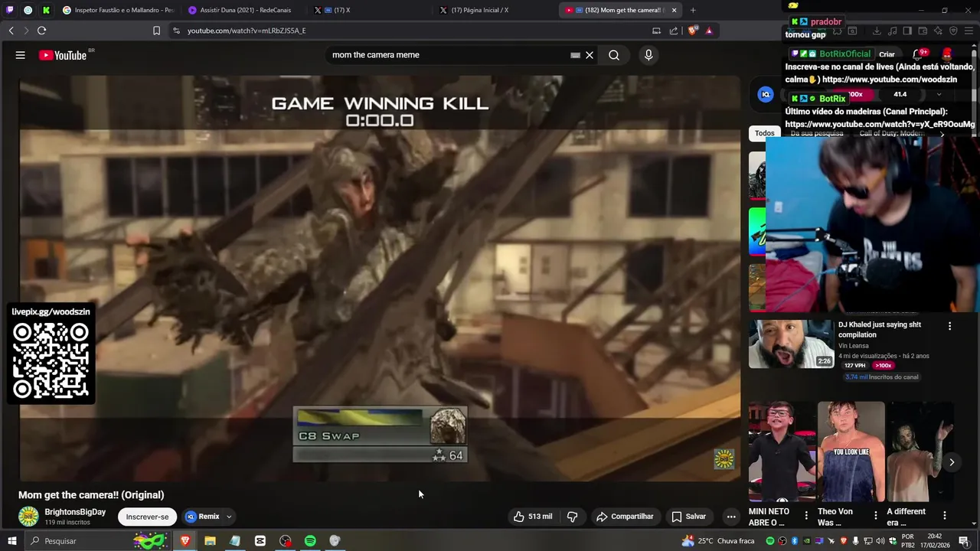The height and width of the screenshot is (551, 980).
Task: Reload the page using the refresh icon
Action: click(x=41, y=31)
